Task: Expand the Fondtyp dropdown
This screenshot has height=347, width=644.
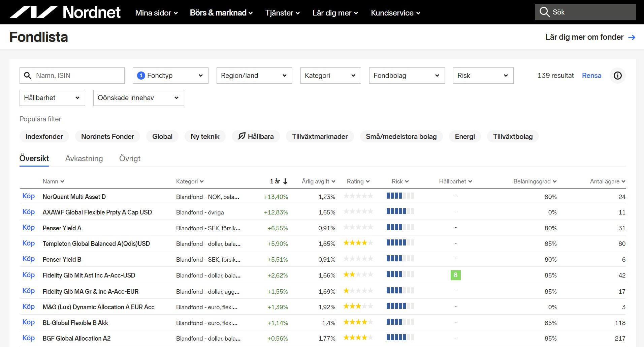Action: 170,76
